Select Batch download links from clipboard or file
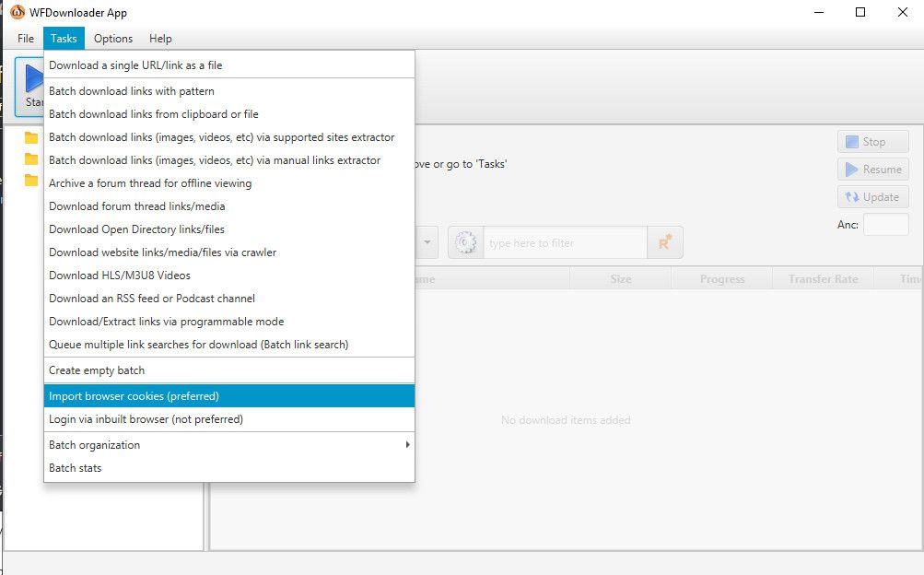 pyautogui.click(x=229, y=114)
